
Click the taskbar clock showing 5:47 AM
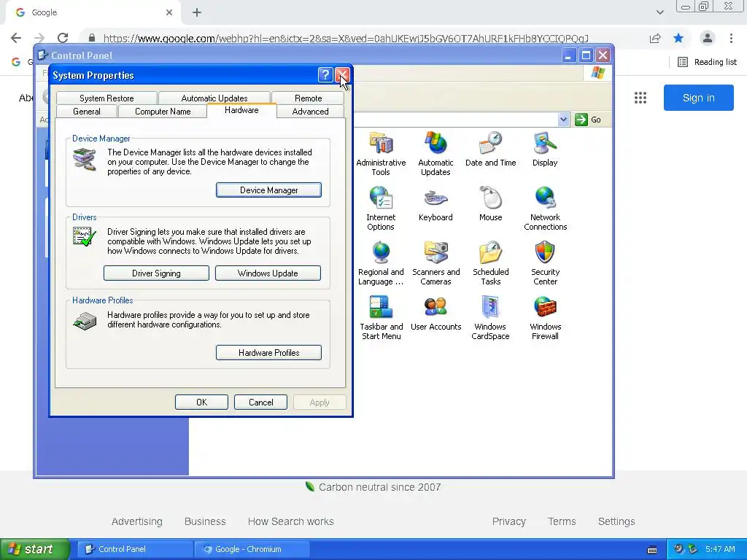(x=720, y=549)
